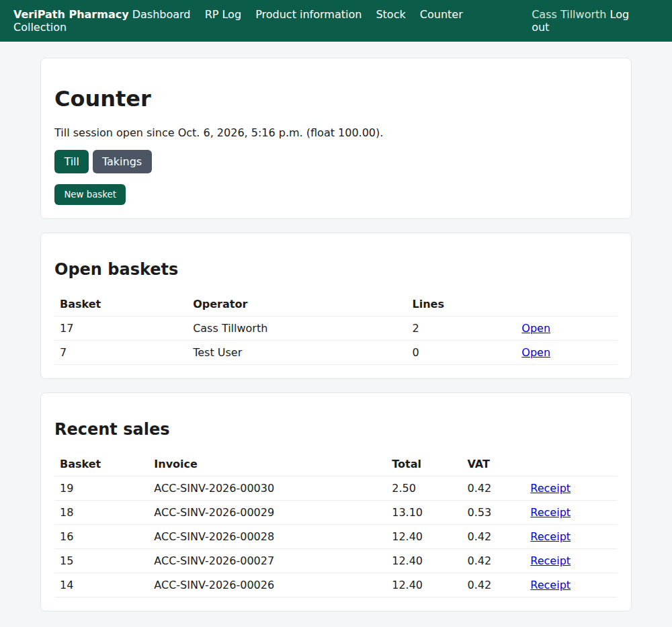Click basket number 18 in Recent sales

tap(67, 512)
